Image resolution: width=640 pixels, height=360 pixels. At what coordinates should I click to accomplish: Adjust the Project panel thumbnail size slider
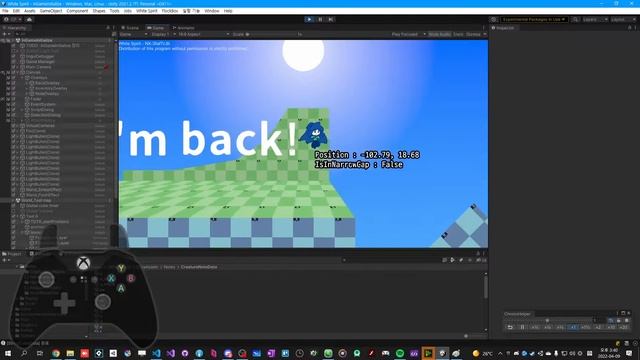(x=466, y=336)
